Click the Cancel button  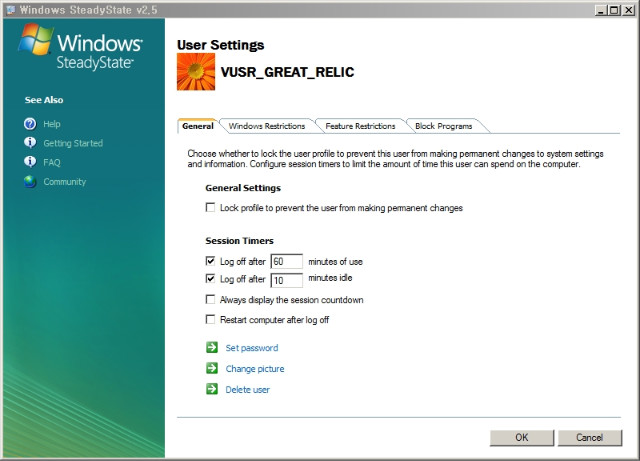point(589,437)
